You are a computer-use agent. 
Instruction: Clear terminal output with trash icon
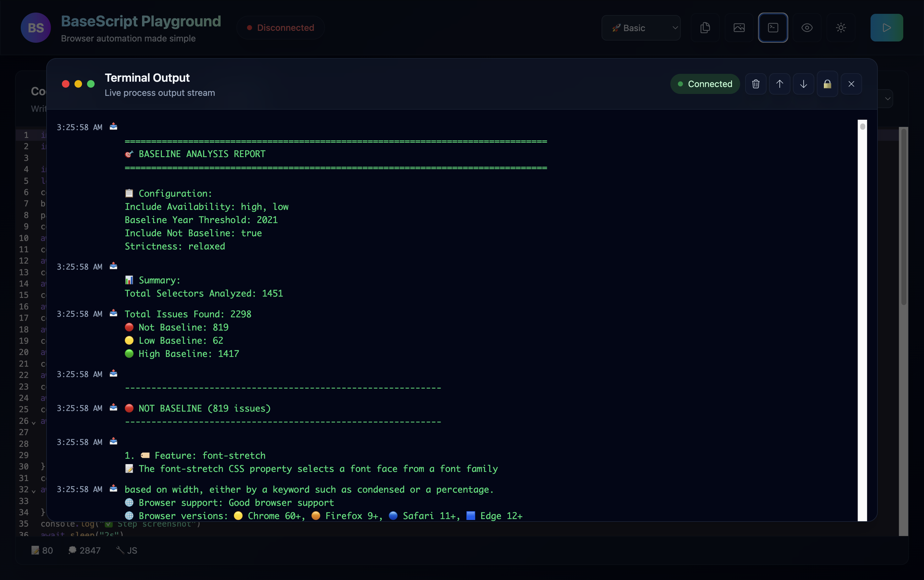(756, 84)
